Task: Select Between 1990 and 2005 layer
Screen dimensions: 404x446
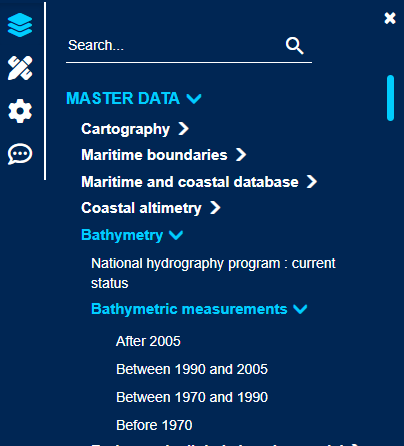Action: click(x=192, y=369)
